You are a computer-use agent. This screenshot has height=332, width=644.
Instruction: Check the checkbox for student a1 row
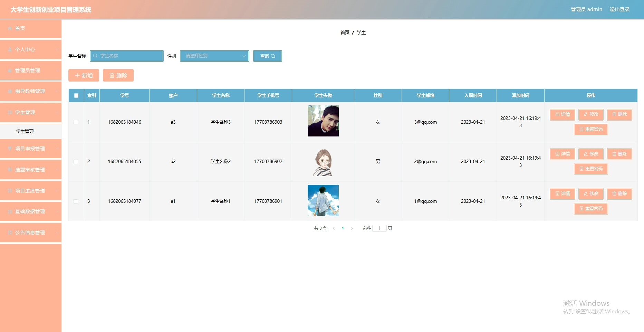coord(76,201)
